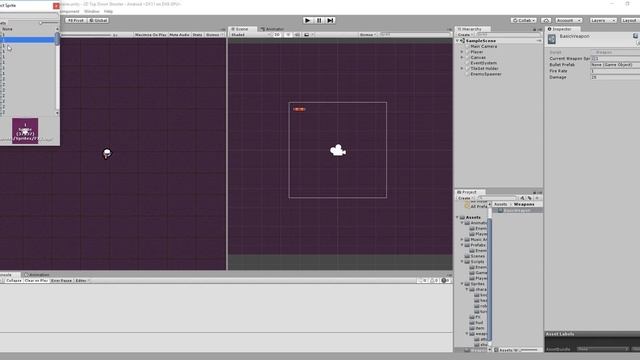Select the camera gizmo in Scene view

click(338, 151)
